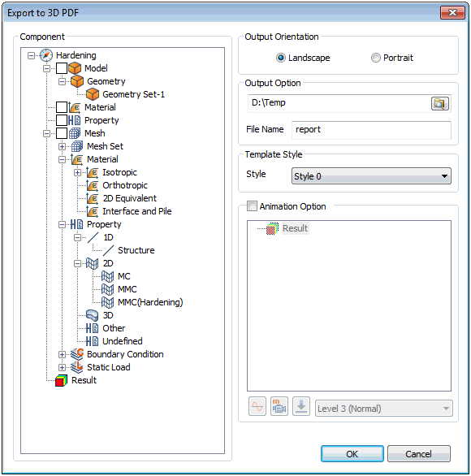This screenshot has height=476, width=471.
Task: Click the Mesh Set icon
Action: pos(77,147)
